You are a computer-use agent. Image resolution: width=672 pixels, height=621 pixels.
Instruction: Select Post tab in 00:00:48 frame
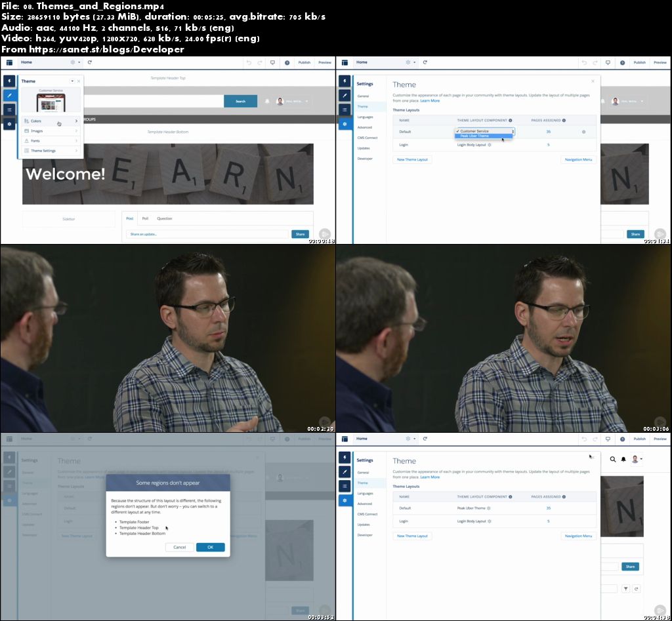[129, 218]
